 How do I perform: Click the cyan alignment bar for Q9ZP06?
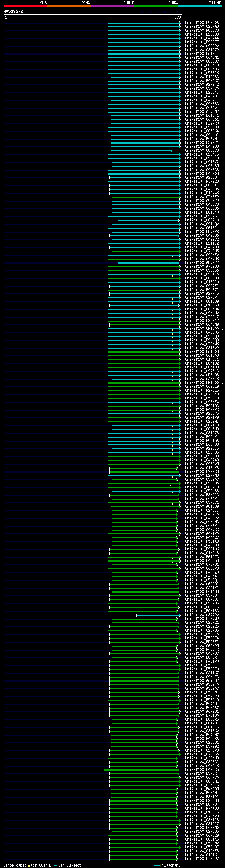coord(144,23)
